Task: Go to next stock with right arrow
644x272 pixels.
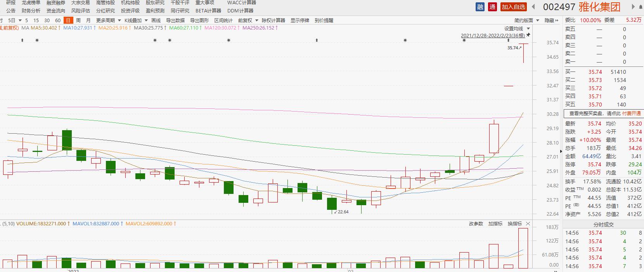Action: point(633,7)
